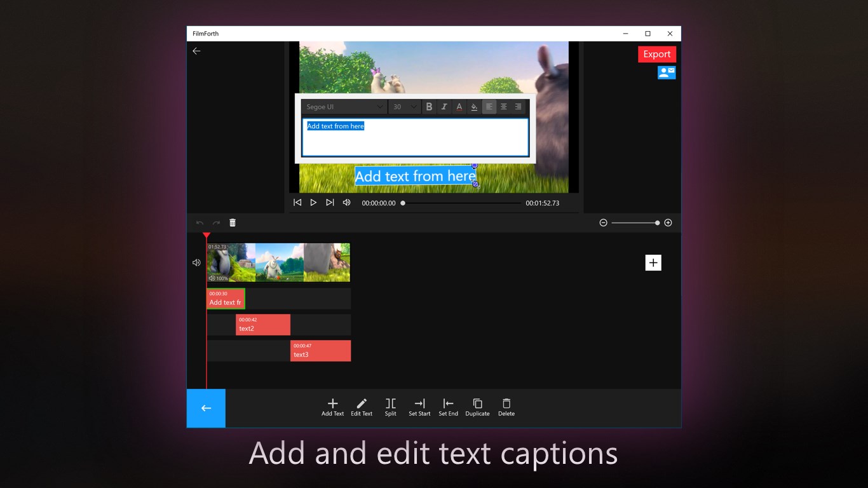Toggle italic formatting for caption text
The height and width of the screenshot is (488, 868).
(444, 107)
